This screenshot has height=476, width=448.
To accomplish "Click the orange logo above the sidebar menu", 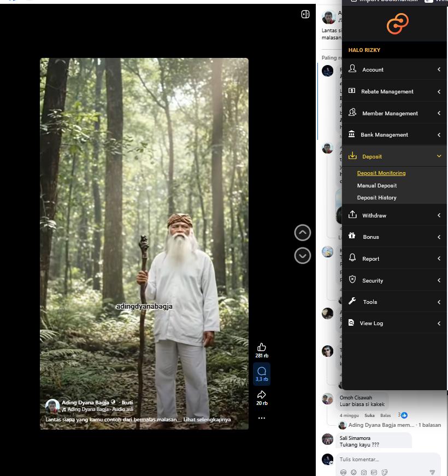I will [x=397, y=23].
